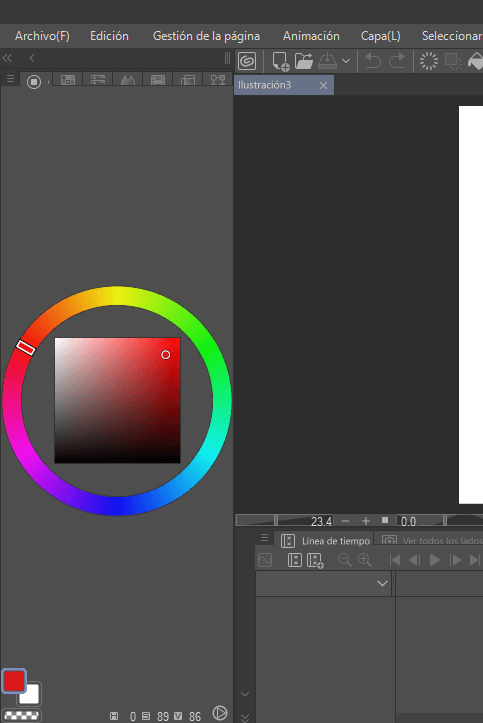Open the timeline selection dropdown chevron
Screen dimensions: 483x723
[x=382, y=583]
